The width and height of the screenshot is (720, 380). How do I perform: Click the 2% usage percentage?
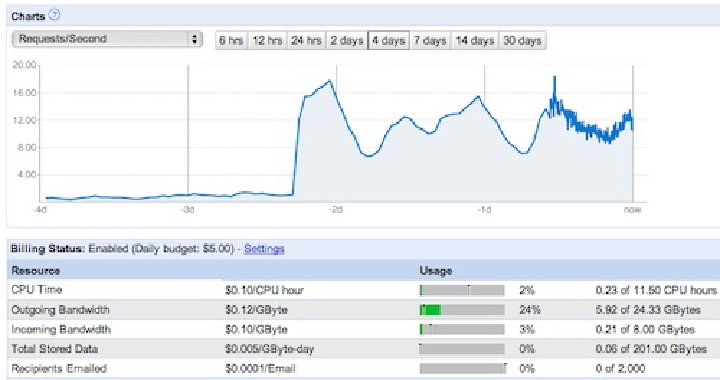(527, 290)
